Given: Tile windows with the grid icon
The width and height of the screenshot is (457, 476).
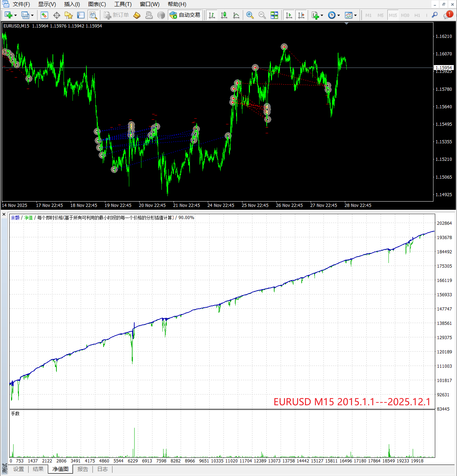Looking at the screenshot, I should [274, 15].
